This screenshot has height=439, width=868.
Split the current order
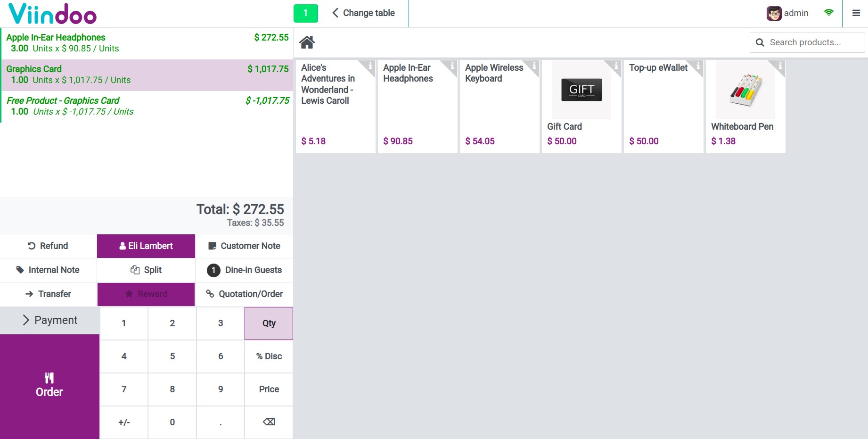click(x=146, y=270)
